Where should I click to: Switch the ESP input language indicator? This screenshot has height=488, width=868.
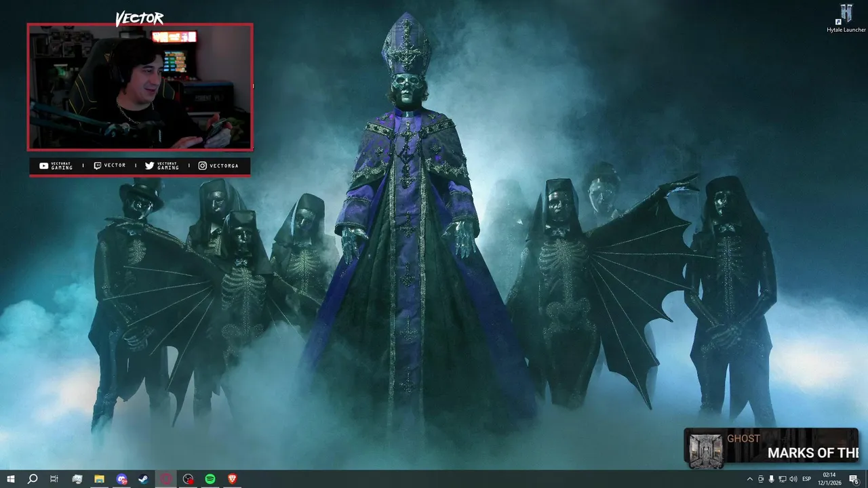coord(807,479)
